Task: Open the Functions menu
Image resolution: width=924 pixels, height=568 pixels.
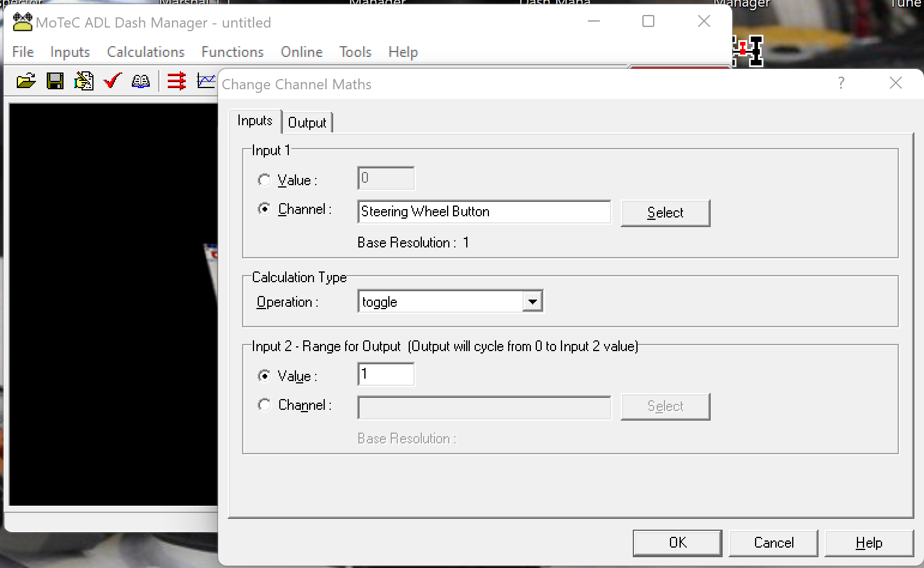Action: (x=232, y=52)
